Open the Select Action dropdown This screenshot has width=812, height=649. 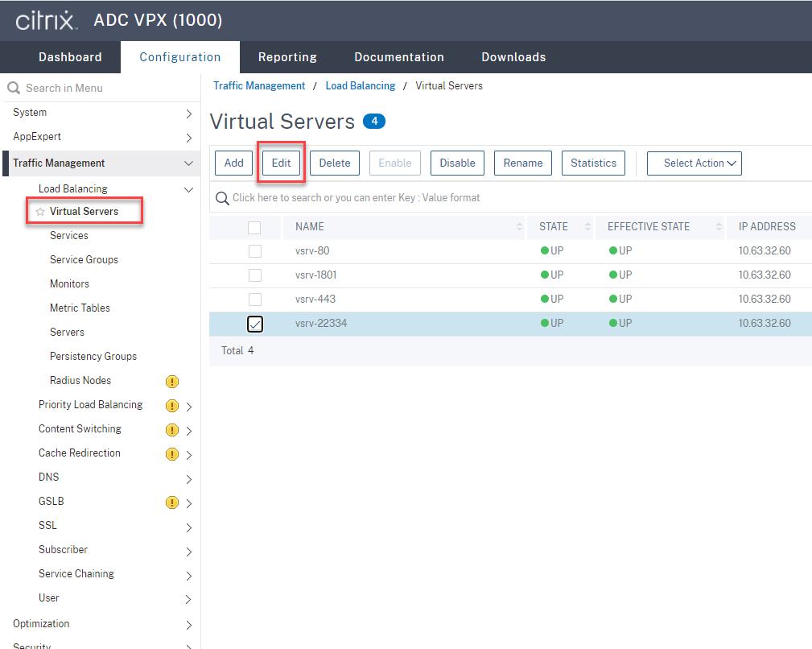(x=694, y=163)
